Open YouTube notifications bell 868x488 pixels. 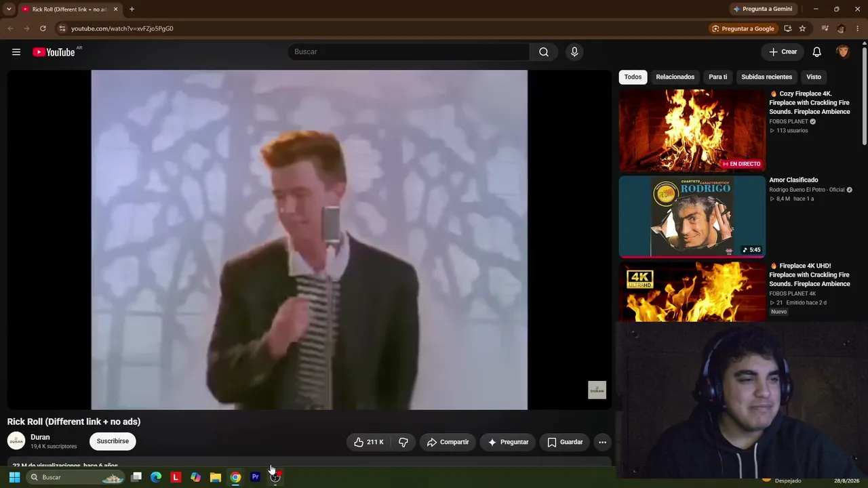pyautogui.click(x=817, y=52)
